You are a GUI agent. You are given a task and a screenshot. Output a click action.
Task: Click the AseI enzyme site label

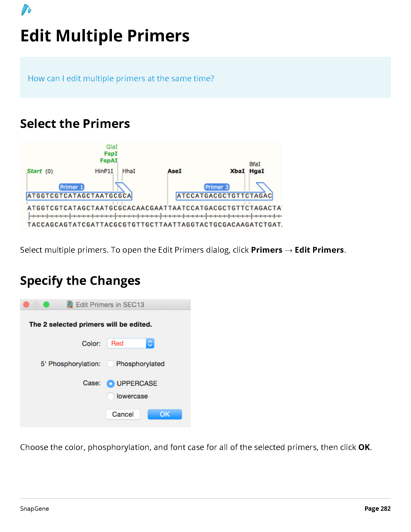(x=175, y=171)
